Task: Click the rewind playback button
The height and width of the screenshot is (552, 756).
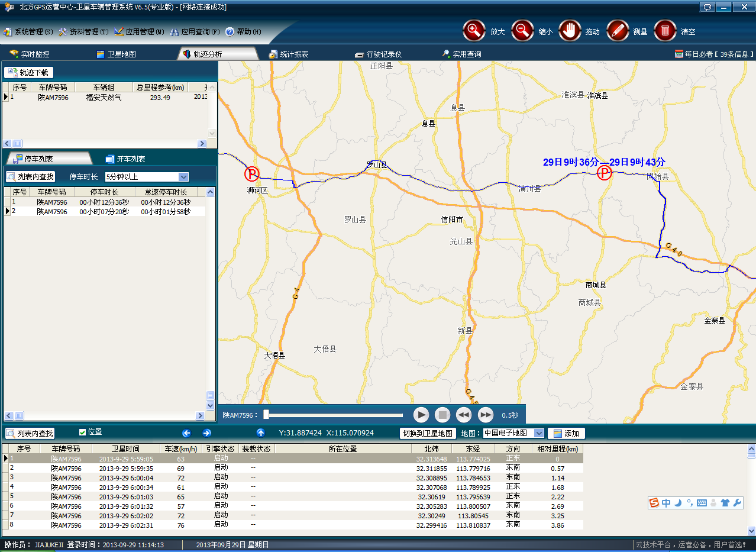Action: click(x=464, y=415)
